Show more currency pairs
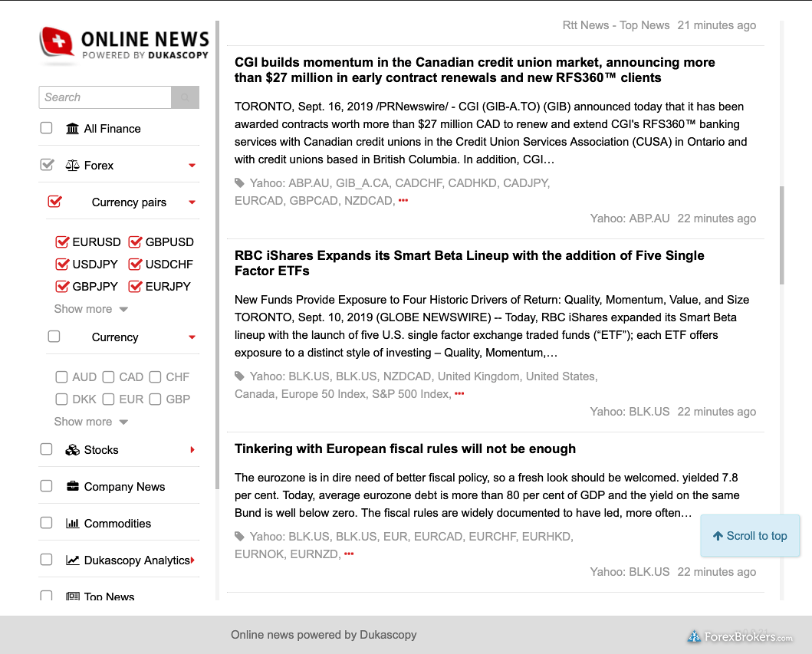This screenshot has height=654, width=812. point(91,309)
